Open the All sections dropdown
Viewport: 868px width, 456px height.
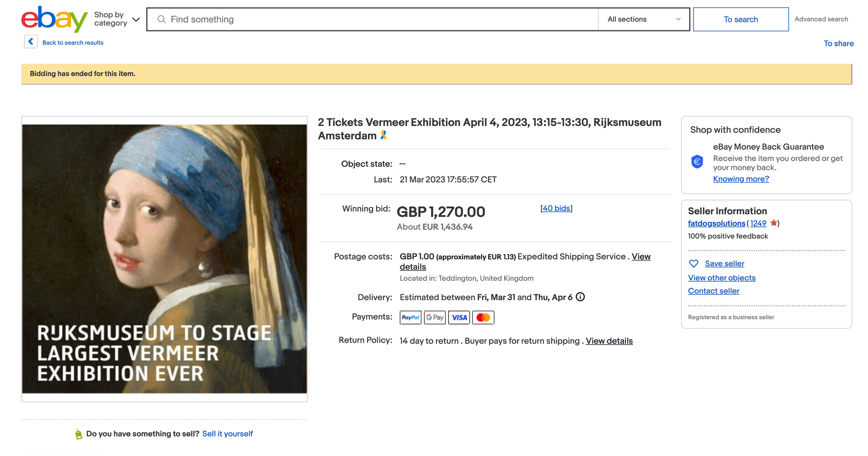tap(644, 20)
